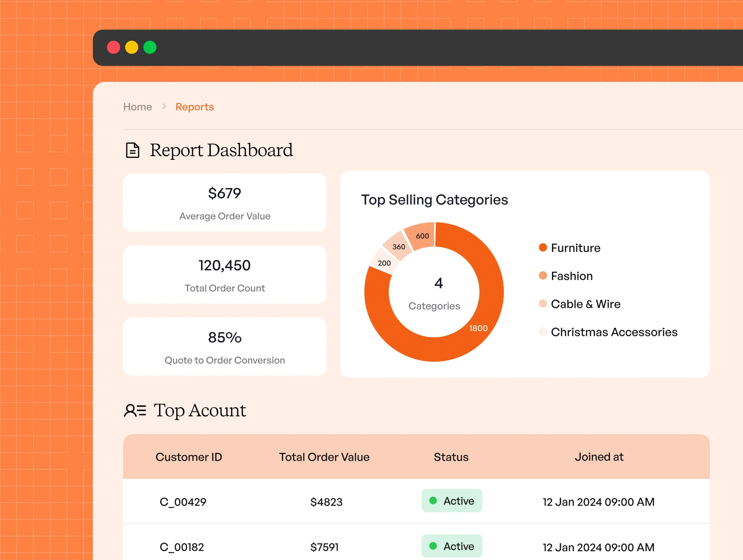Click the Report Dashboard document icon
This screenshot has height=560, width=743.
pos(132,150)
